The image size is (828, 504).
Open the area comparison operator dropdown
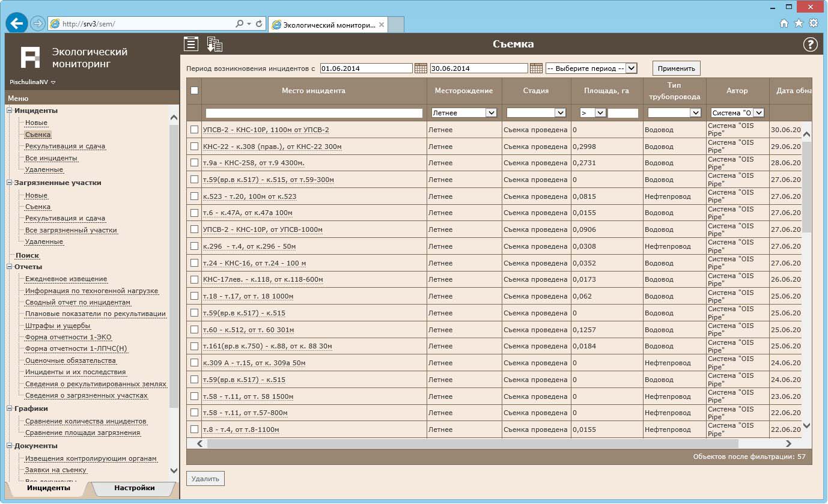pos(592,113)
